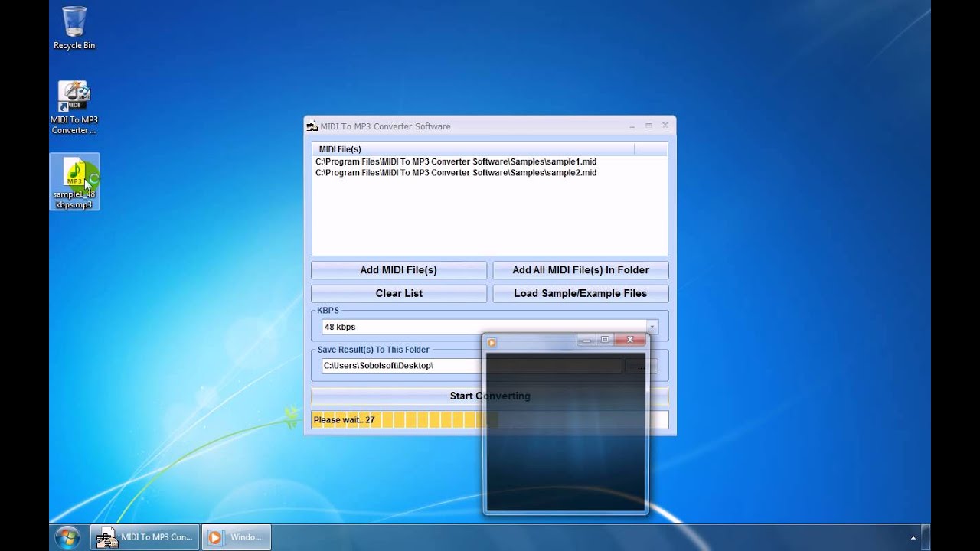Maximize the small media player window
Screen dimensions: 980x551
605,340
